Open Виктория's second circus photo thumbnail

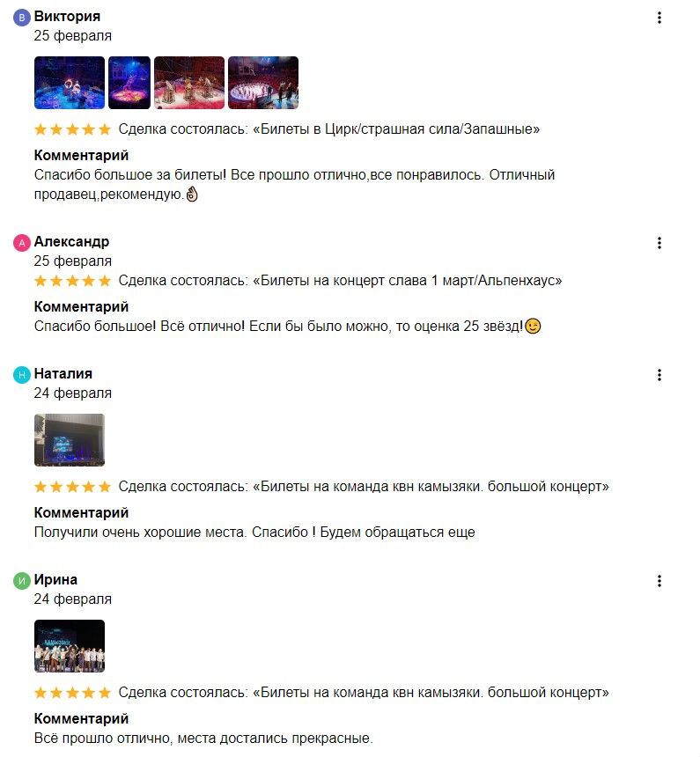pyautogui.click(x=129, y=83)
